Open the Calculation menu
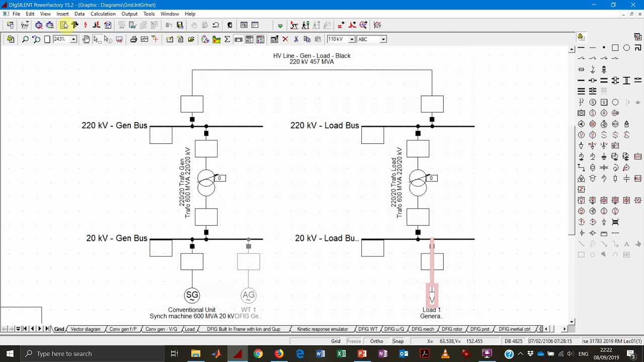The height and width of the screenshot is (362, 644). pos(103,14)
